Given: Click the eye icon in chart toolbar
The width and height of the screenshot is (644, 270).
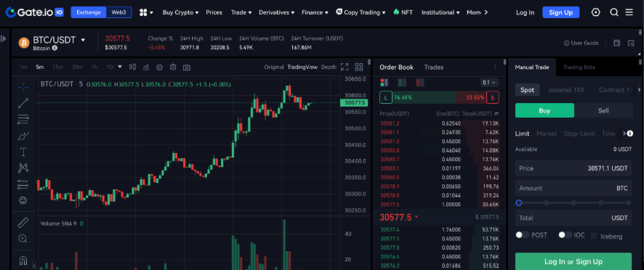Looking at the screenshot, I should point(160,67).
